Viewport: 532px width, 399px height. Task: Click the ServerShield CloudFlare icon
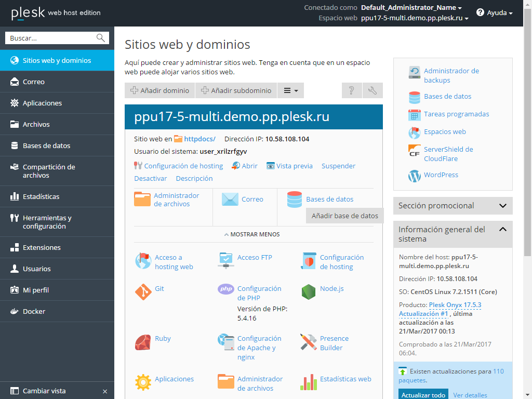point(414,151)
